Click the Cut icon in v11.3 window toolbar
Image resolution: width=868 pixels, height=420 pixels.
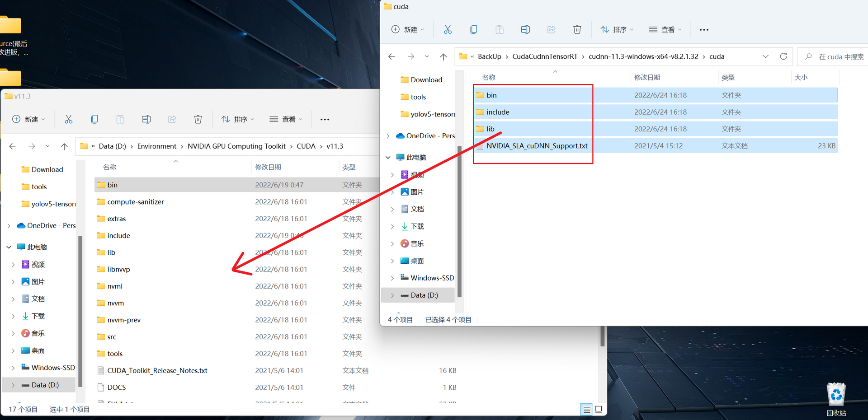(x=68, y=119)
